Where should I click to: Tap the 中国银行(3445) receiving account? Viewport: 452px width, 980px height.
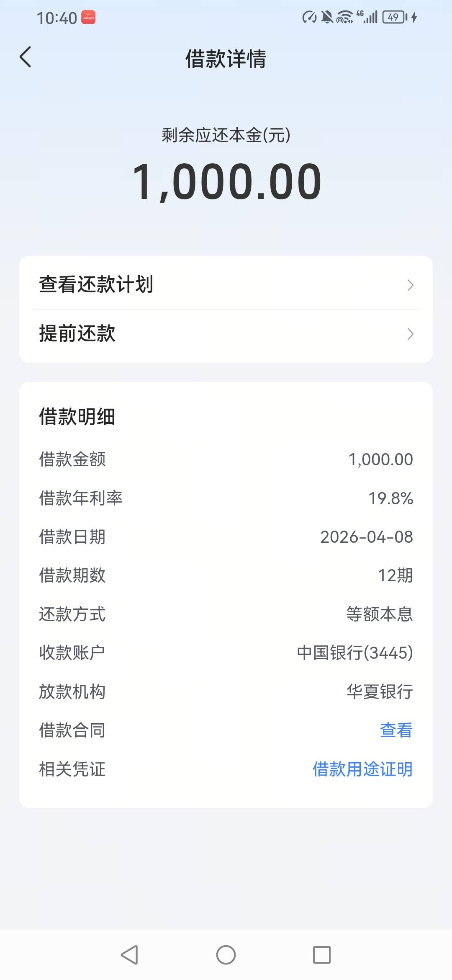click(355, 652)
